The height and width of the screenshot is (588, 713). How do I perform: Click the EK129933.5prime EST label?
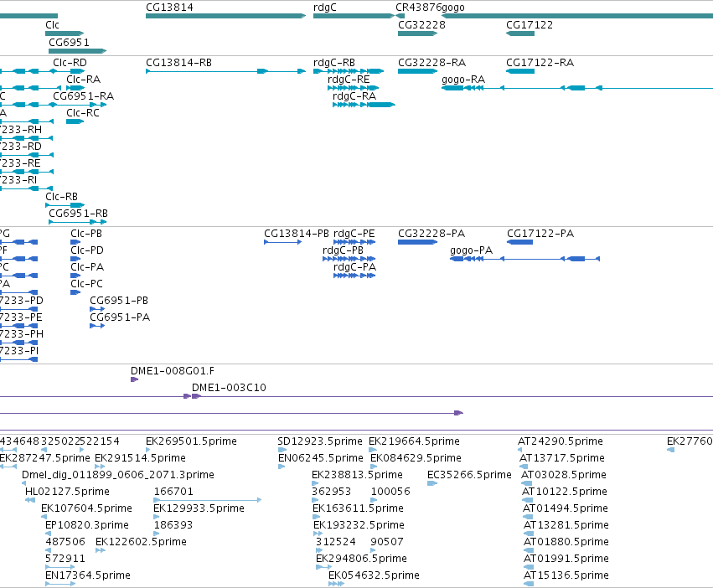199,509
